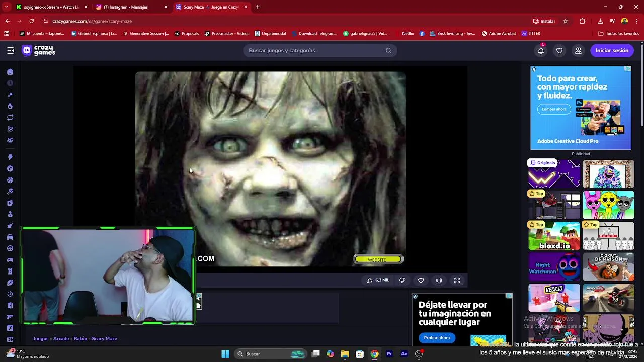Viewport: 644px width, 362px height.
Task: Open Recently played clock icon in sidebar
Action: [x=10, y=83]
